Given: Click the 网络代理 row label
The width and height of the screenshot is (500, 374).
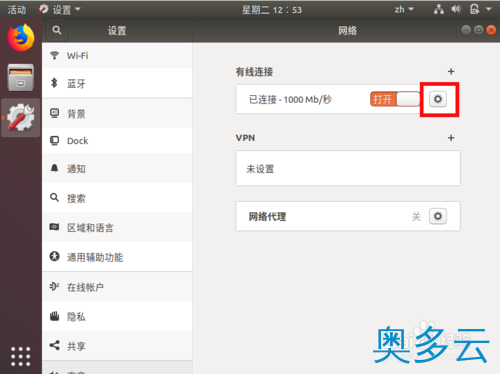Looking at the screenshot, I should [267, 217].
